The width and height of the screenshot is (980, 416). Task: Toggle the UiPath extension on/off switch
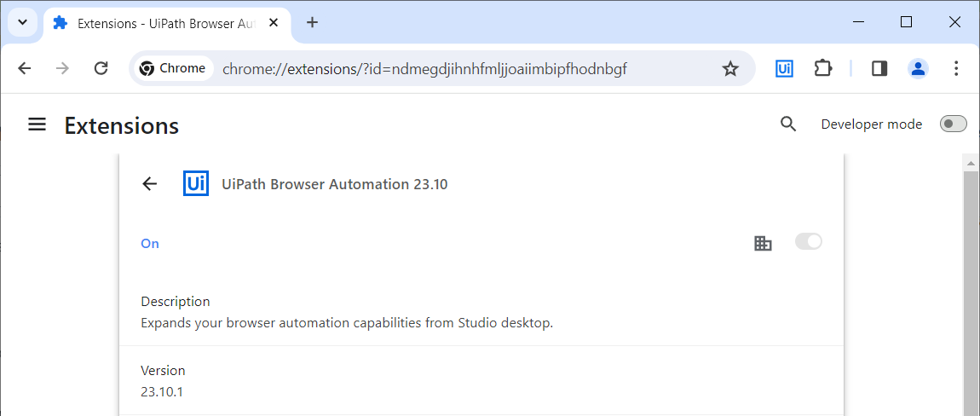click(x=808, y=241)
